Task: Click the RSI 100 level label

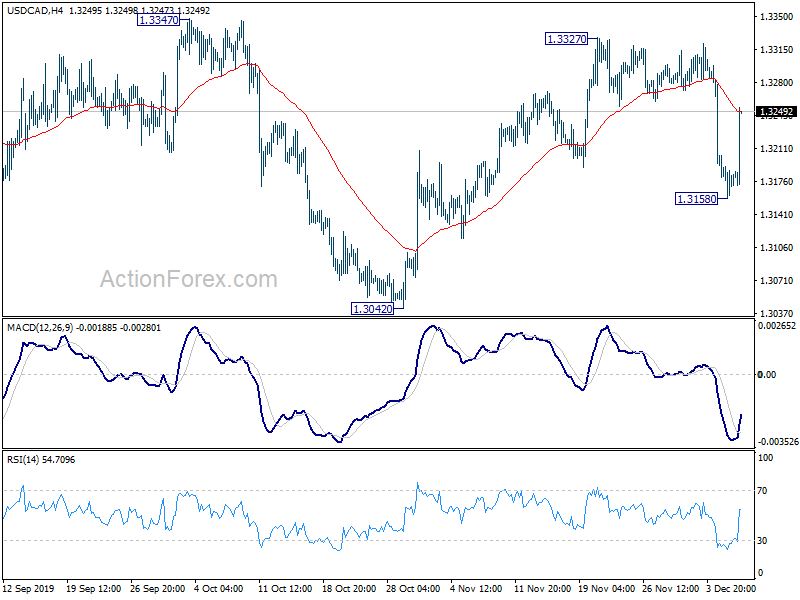Action: (x=765, y=458)
